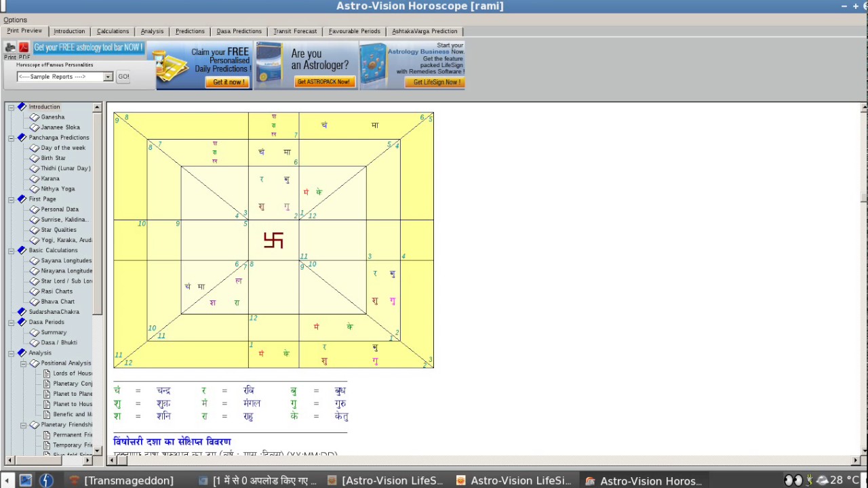Click the page icon beside Ganesha
Viewport: 868px width, 488px height.
35,117
